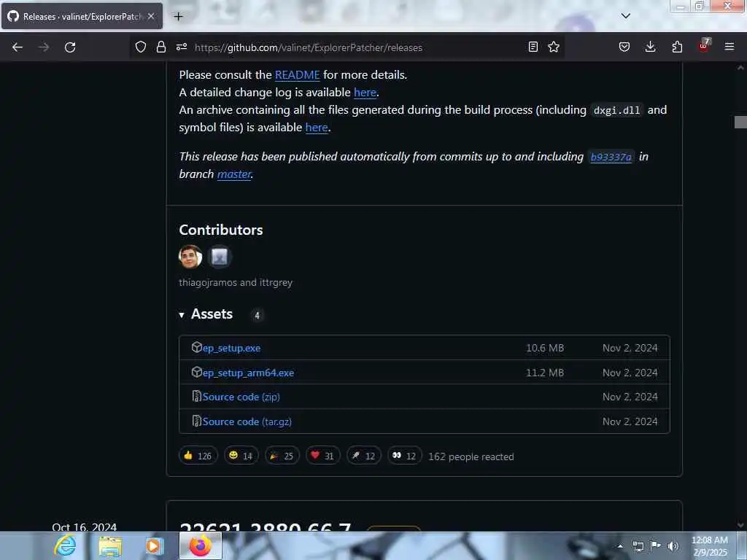This screenshot has height=560, width=747.
Task: Reload the page with the refresh icon
Action: coord(70,47)
